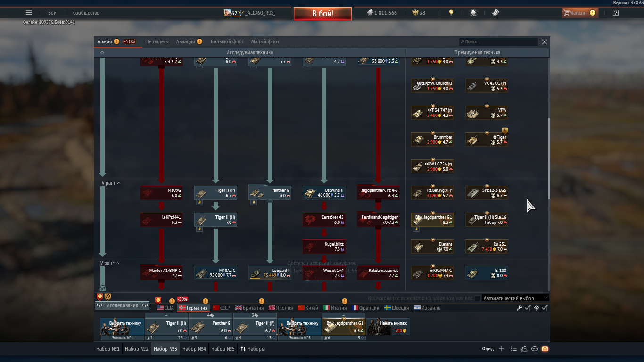Select the M48A2 C vehicle

tap(215, 273)
